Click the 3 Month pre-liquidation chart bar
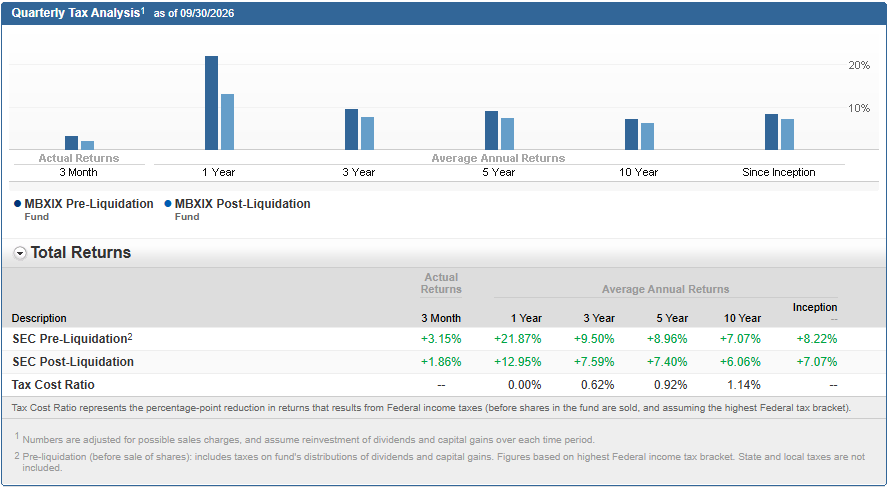This screenshot has height=487, width=888. 71,143
